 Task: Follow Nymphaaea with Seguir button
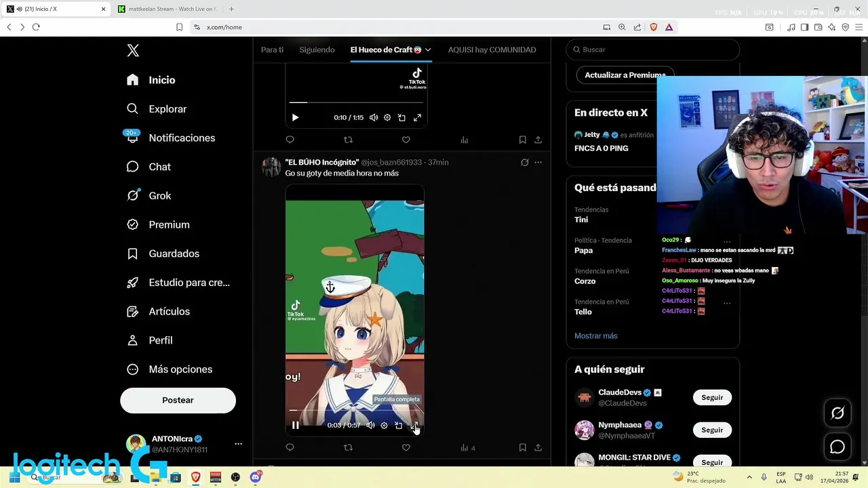712,430
